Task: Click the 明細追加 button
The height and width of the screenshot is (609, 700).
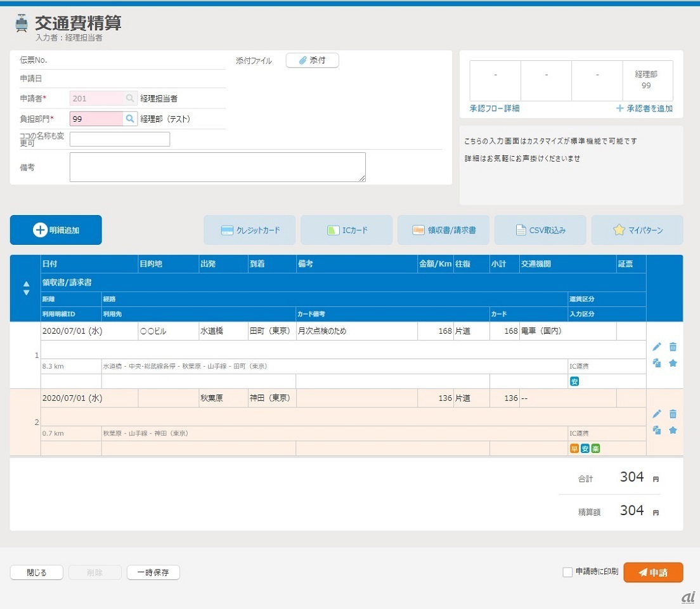Action: (56, 230)
